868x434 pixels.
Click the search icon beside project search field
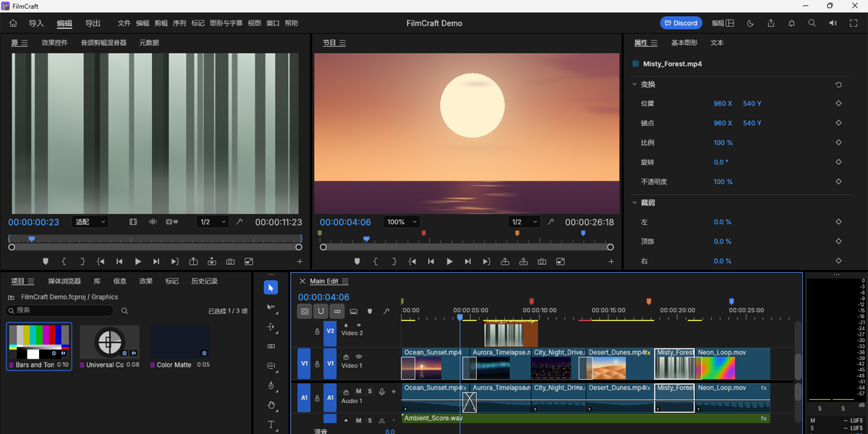tap(124, 310)
